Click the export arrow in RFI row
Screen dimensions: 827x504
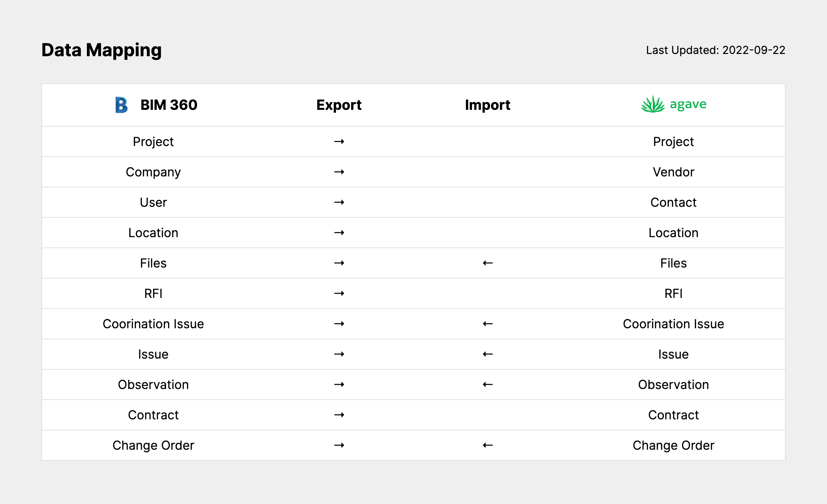pos(339,294)
